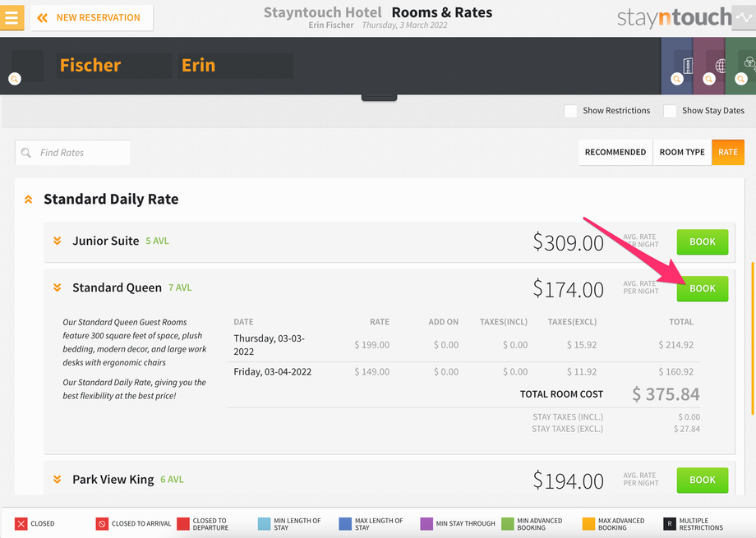
Task: Open the hamburger main menu
Action: 12,18
